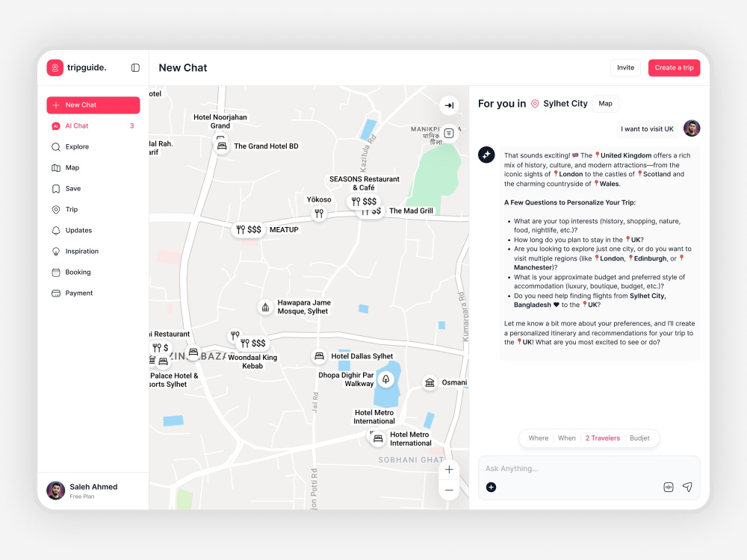
Task: Select the When filter
Action: (x=566, y=438)
